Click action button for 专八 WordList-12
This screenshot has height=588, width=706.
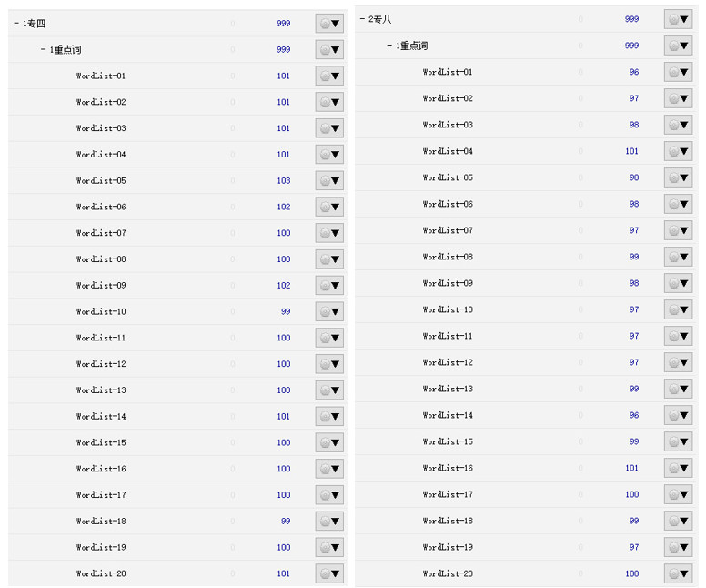coord(678,362)
